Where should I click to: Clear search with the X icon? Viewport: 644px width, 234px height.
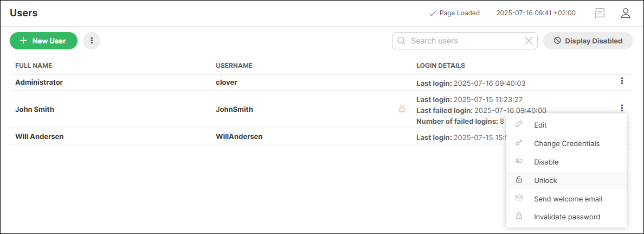click(x=529, y=41)
